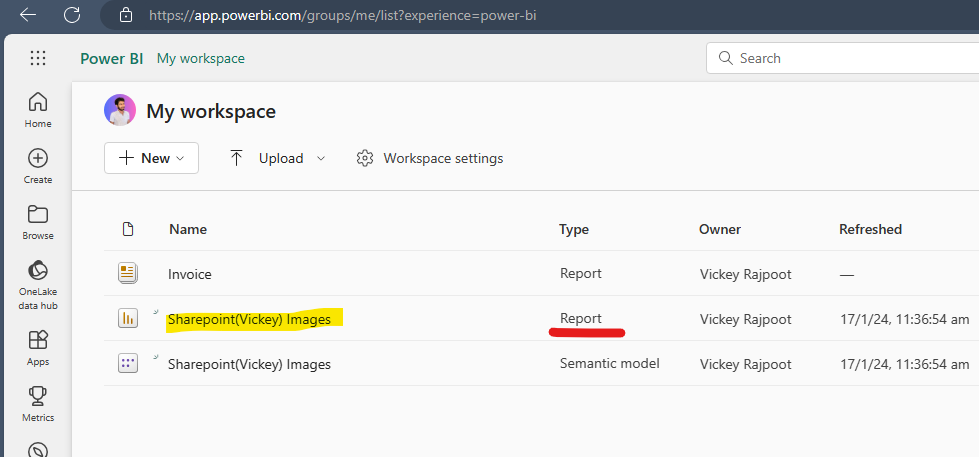The image size is (979, 457).
Task: Reload the page with the refresh icon
Action: [x=73, y=15]
